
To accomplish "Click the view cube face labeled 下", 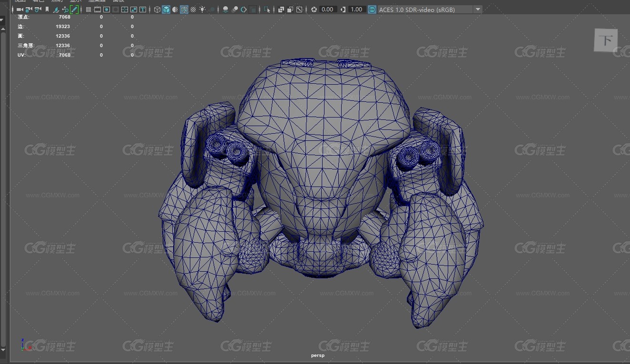I will [x=606, y=40].
